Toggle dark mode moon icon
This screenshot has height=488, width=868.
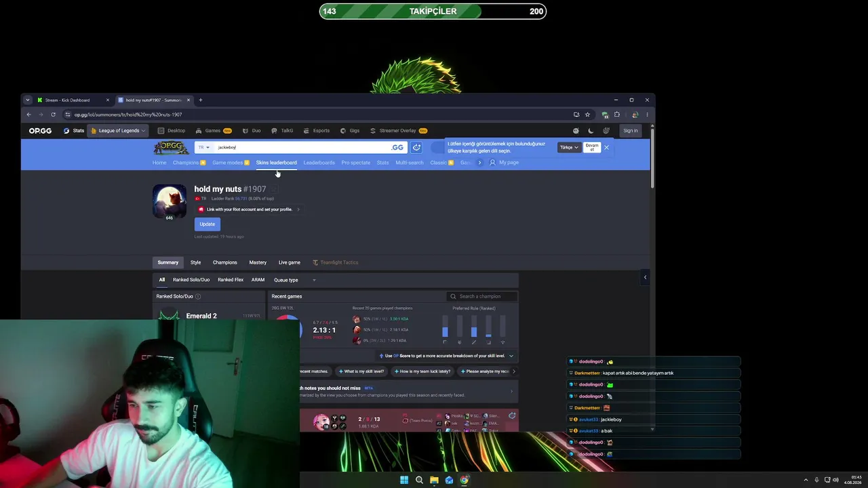[x=591, y=131]
